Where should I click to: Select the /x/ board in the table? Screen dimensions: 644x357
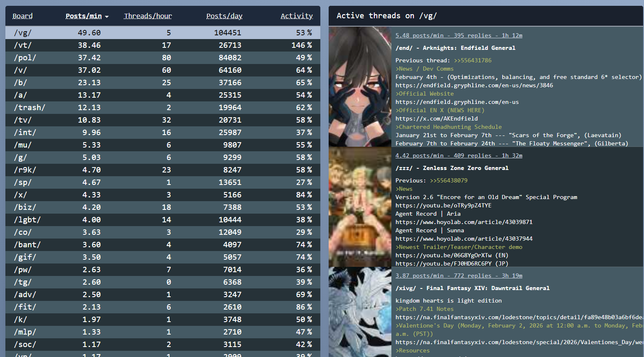coord(163,195)
